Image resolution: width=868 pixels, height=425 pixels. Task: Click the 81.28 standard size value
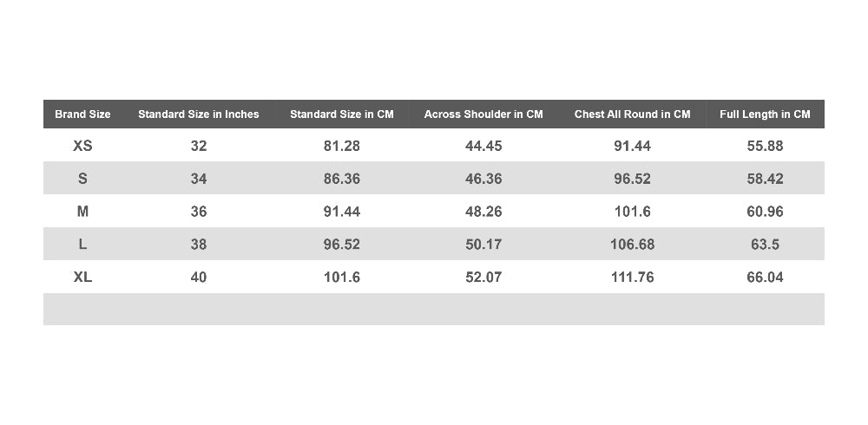341,146
